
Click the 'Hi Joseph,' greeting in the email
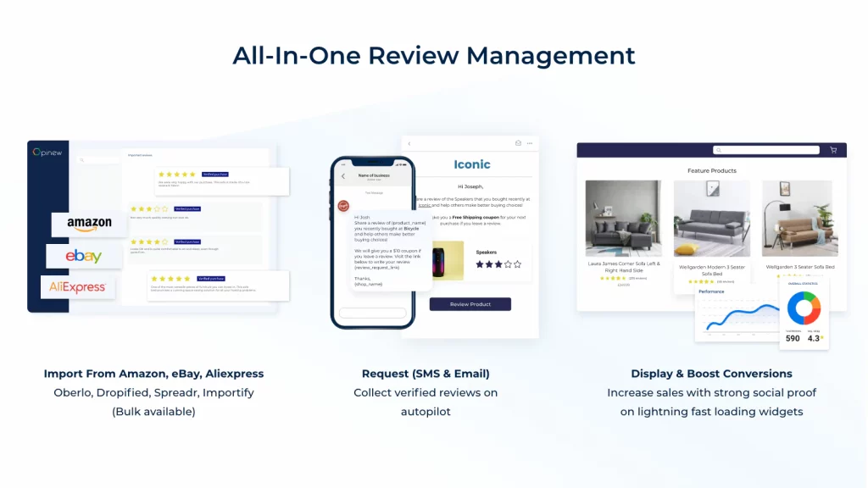[x=470, y=186]
